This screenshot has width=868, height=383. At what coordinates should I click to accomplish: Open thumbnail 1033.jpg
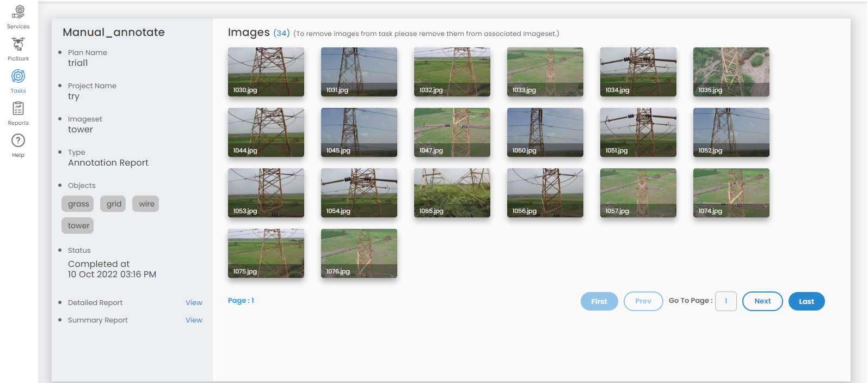point(545,72)
